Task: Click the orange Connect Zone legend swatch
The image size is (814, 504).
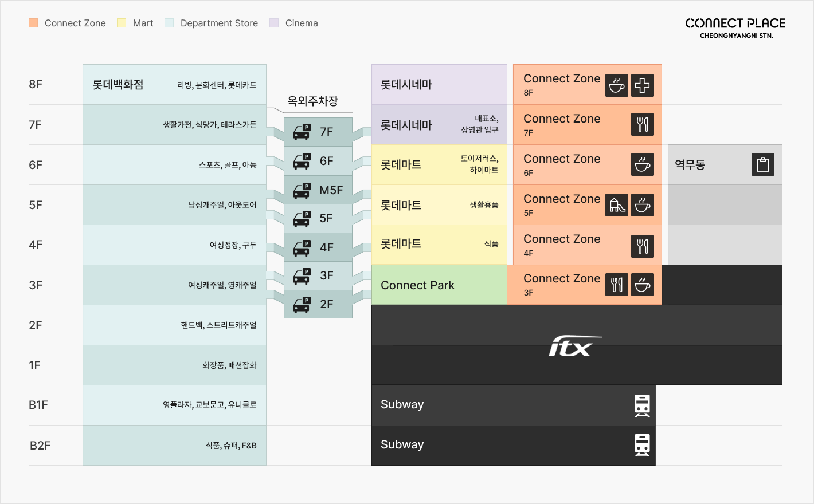Action: 33,23
